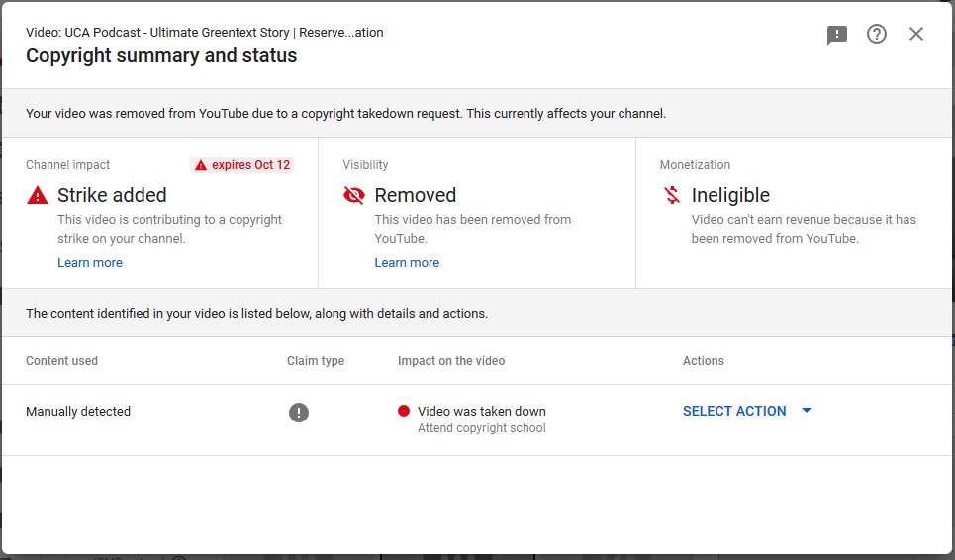Click the Video was taken down text
Image resolution: width=955 pixels, height=560 pixels.
click(x=481, y=411)
